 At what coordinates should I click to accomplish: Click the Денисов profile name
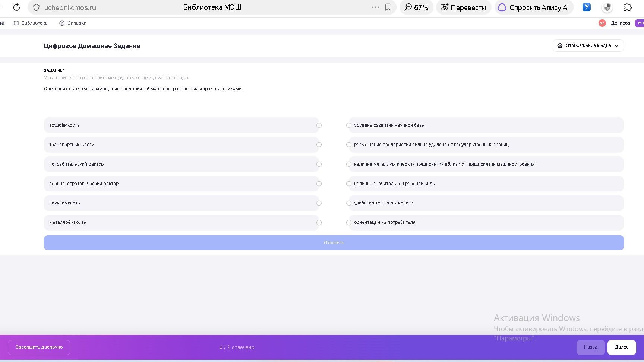(621, 23)
